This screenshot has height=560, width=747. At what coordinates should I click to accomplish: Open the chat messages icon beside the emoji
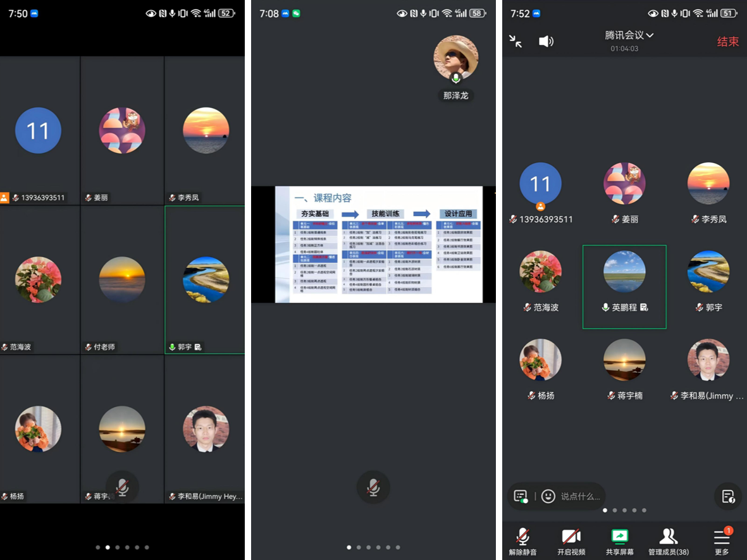tap(521, 496)
